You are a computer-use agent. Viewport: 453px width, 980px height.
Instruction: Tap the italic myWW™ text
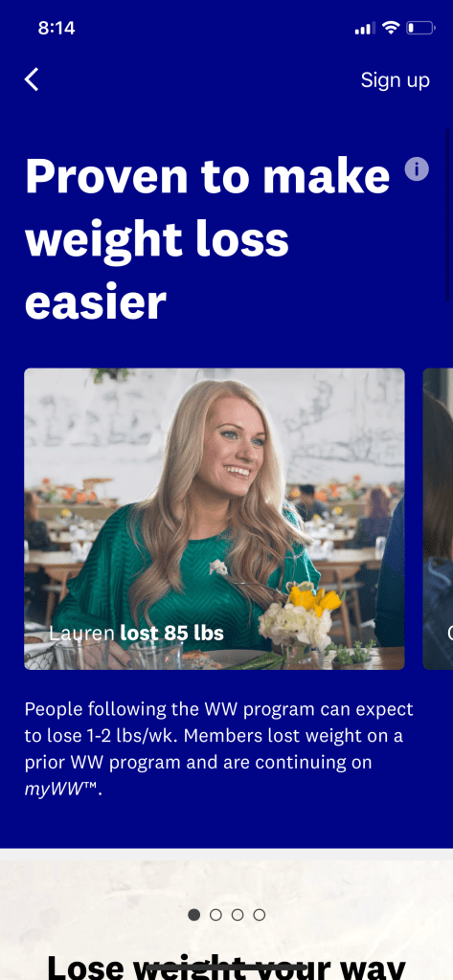coord(62,789)
